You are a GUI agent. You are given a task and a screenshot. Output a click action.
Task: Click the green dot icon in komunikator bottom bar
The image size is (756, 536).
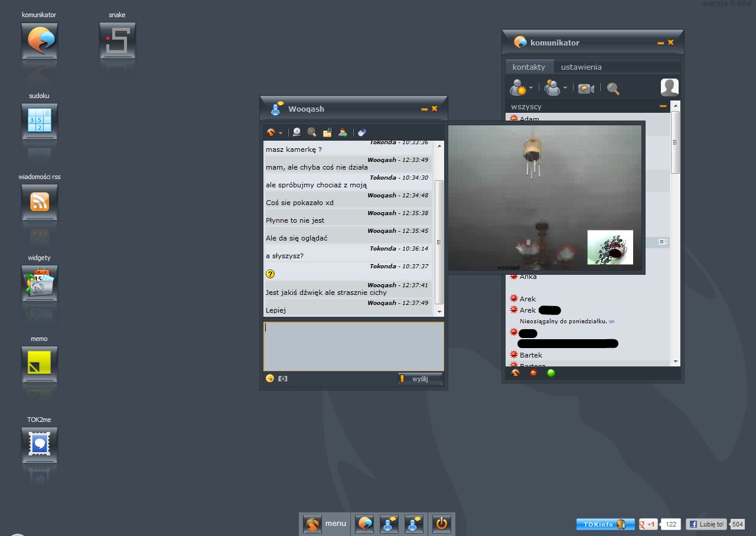click(551, 373)
